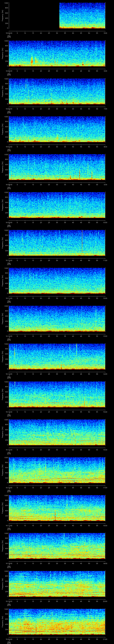
Task: Click the 6:00 end label on the time axis
Action: click(x=105, y=71)
